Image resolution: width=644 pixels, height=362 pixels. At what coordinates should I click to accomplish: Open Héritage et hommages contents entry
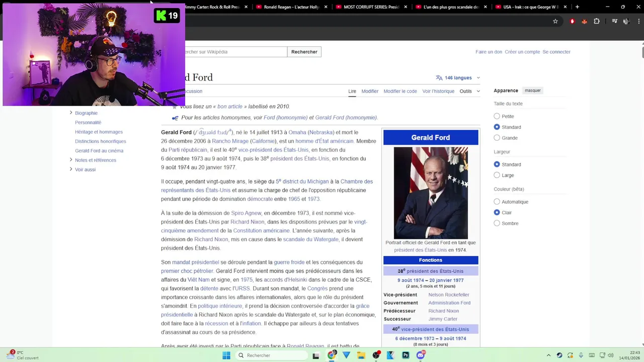click(x=99, y=132)
